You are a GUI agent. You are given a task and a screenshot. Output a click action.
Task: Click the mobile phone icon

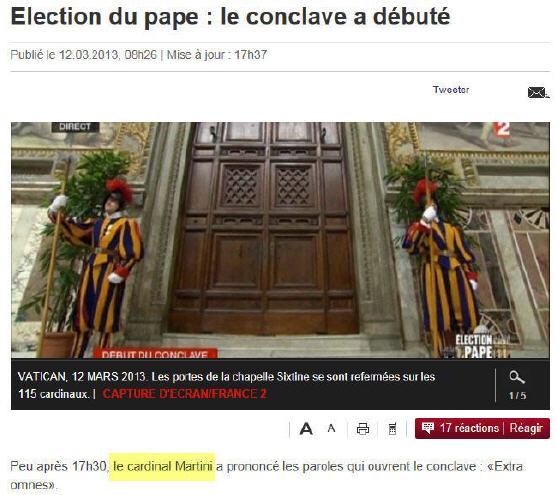392,429
